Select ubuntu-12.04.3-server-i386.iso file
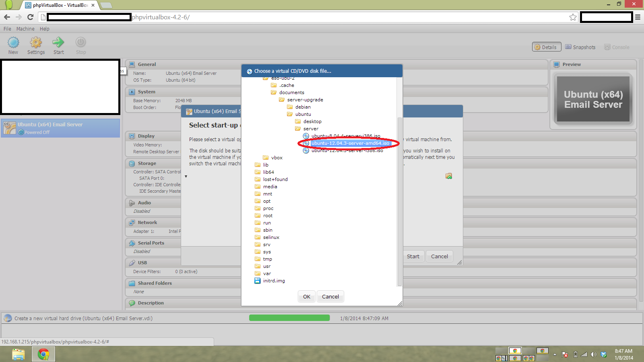The width and height of the screenshot is (644, 362). pyautogui.click(x=347, y=150)
